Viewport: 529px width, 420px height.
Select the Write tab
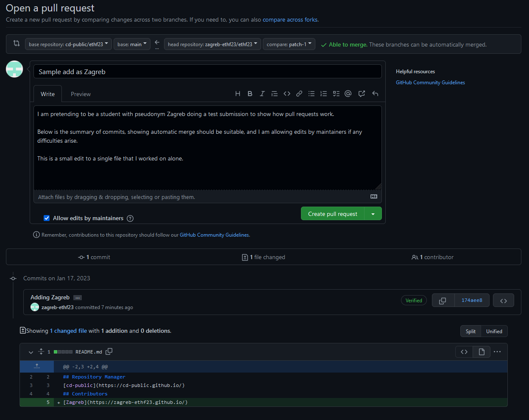[47, 94]
